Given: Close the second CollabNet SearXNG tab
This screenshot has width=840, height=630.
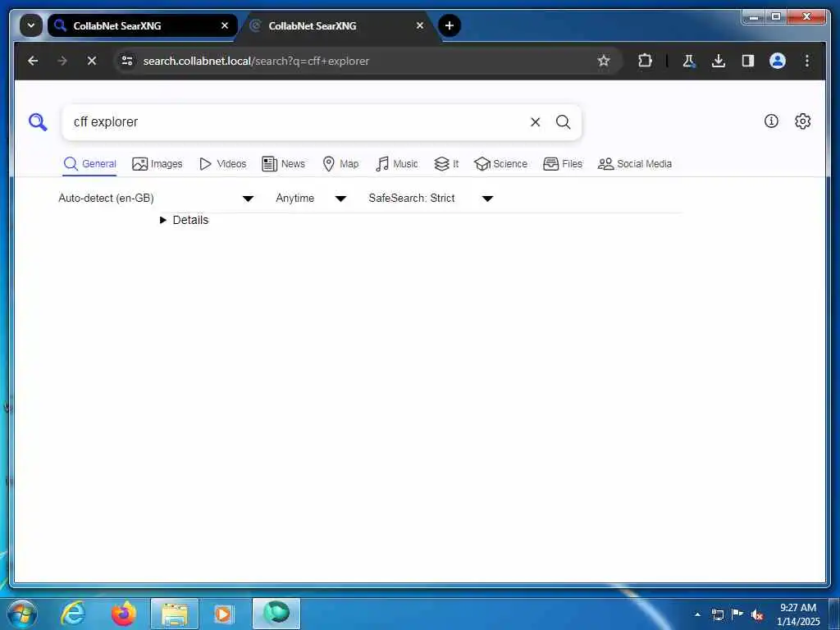Looking at the screenshot, I should tap(420, 25).
